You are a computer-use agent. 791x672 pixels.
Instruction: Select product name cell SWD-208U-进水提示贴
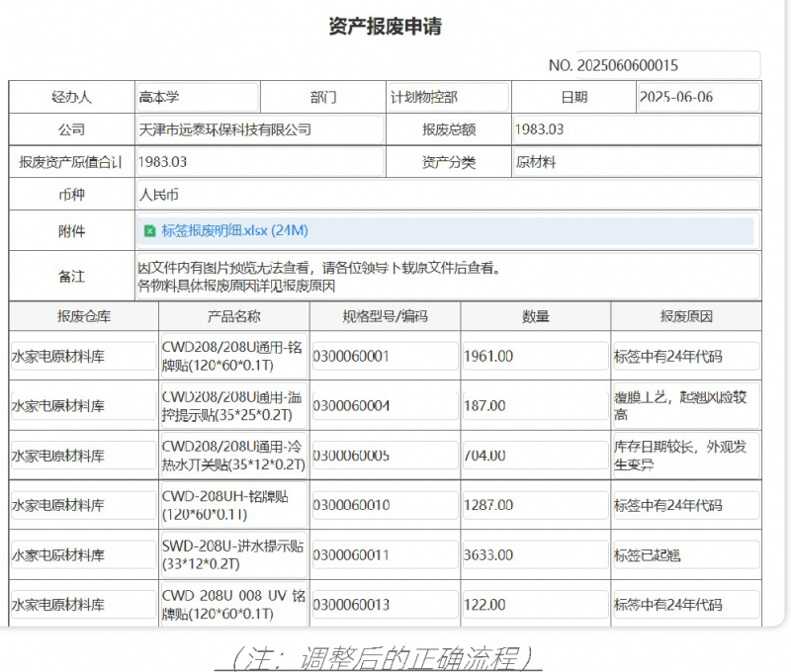point(233,555)
